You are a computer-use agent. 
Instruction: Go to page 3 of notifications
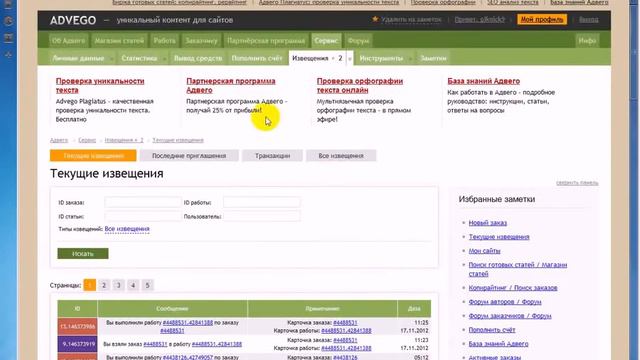tap(118, 285)
